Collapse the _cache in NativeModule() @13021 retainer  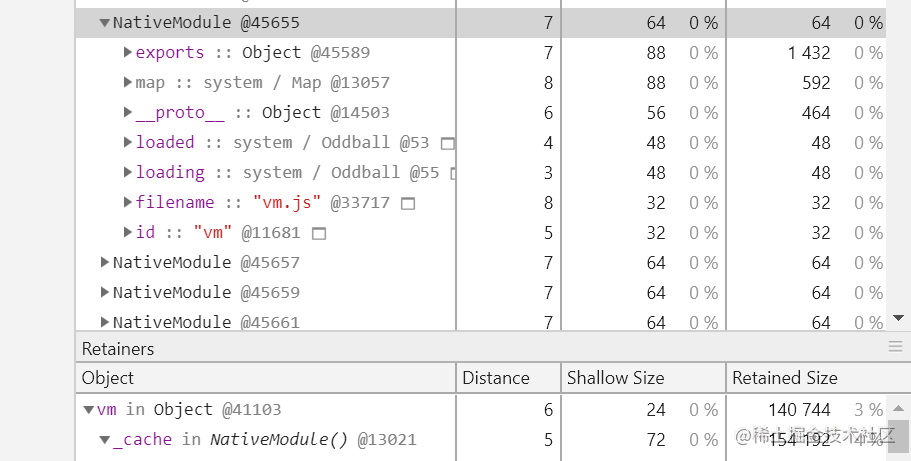(104, 440)
